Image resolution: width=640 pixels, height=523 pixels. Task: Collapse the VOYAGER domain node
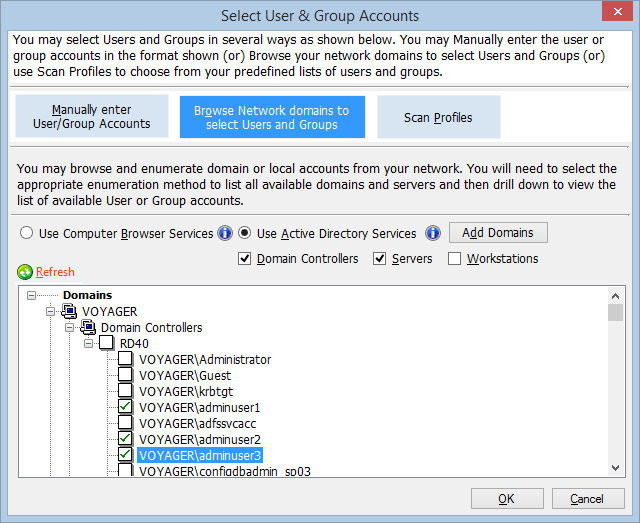pyautogui.click(x=50, y=312)
